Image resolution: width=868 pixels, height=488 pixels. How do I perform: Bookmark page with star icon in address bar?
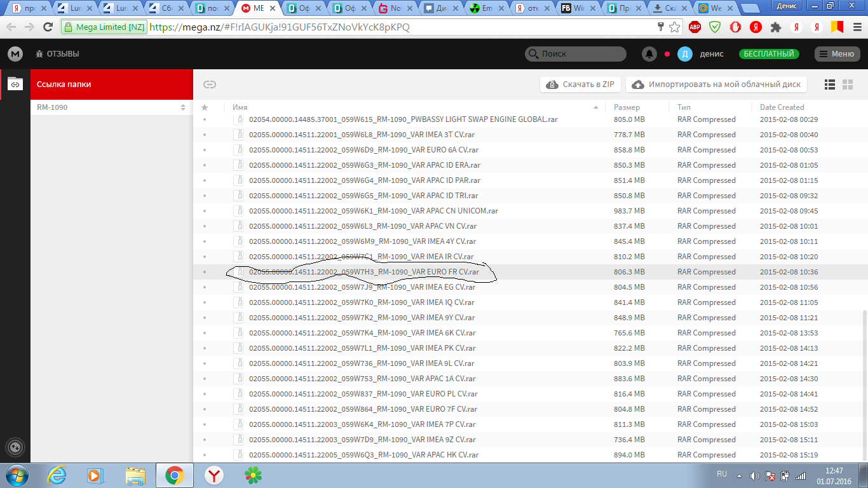coord(674,27)
